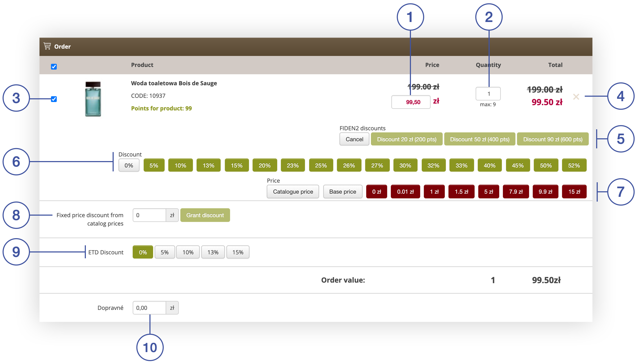The width and height of the screenshot is (638, 364).
Task: Set price to 1.5 zł
Action: tap(462, 192)
